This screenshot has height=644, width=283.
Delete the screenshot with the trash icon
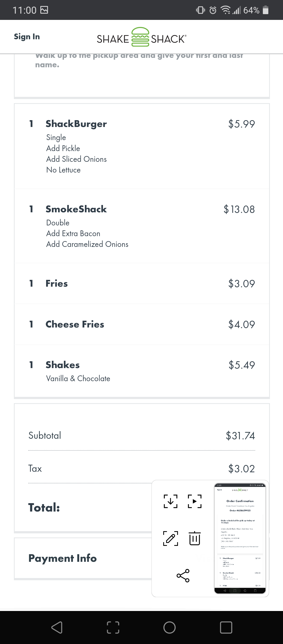click(x=195, y=538)
